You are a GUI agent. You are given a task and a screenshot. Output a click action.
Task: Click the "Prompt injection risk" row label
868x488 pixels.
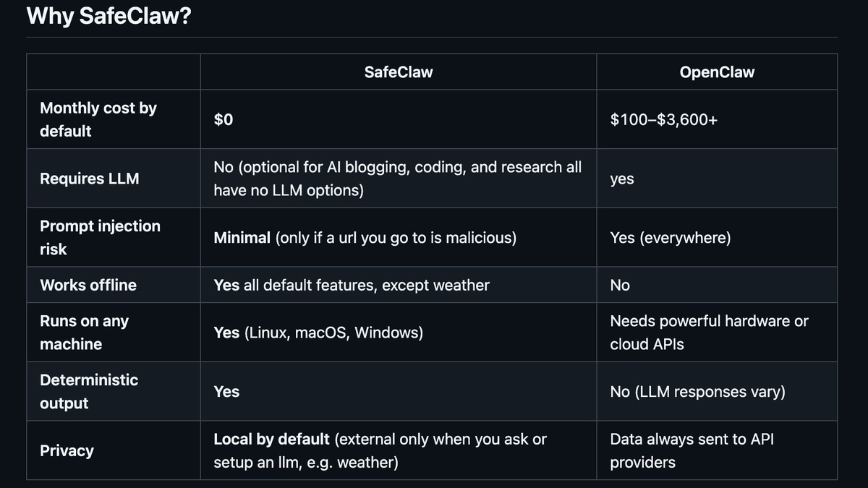tap(100, 237)
